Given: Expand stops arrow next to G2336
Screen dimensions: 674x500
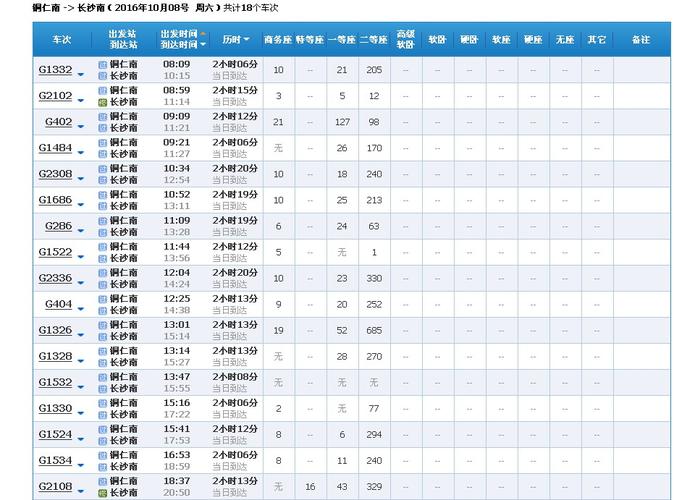Looking at the screenshot, I should point(80,283).
